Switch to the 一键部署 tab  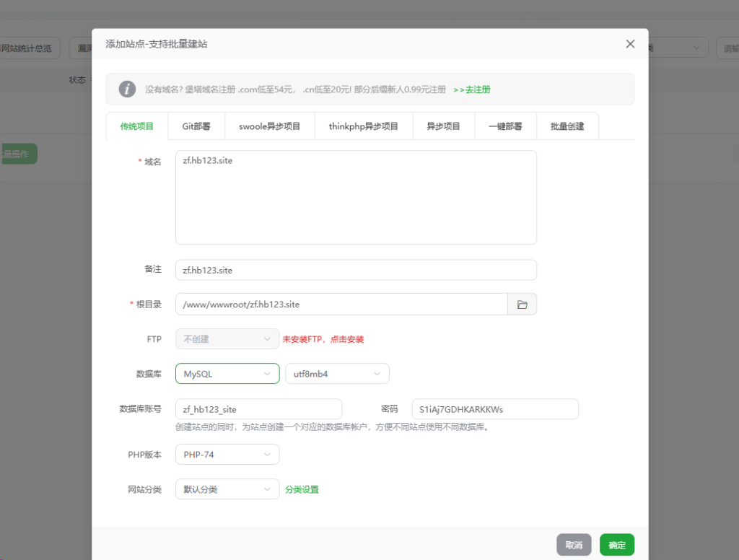pyautogui.click(x=505, y=126)
